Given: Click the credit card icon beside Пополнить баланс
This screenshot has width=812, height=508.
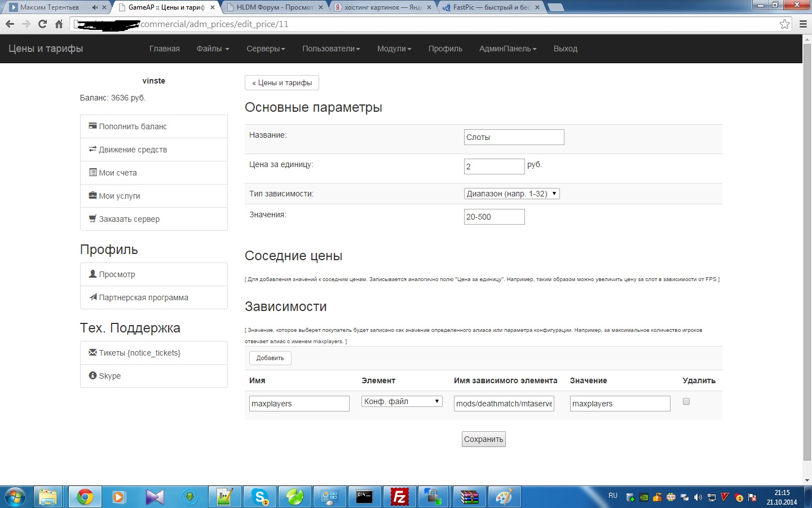Looking at the screenshot, I should [x=92, y=126].
